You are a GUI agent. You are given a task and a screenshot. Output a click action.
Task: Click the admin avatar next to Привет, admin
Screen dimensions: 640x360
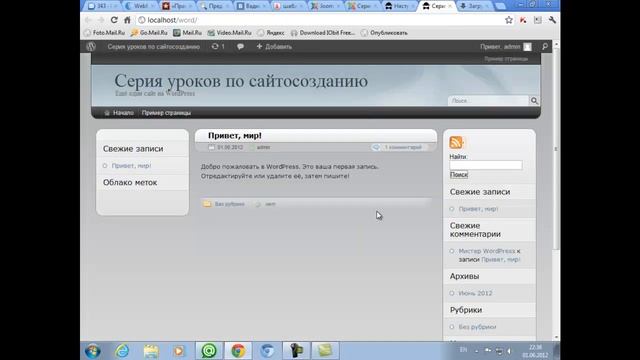(x=527, y=47)
